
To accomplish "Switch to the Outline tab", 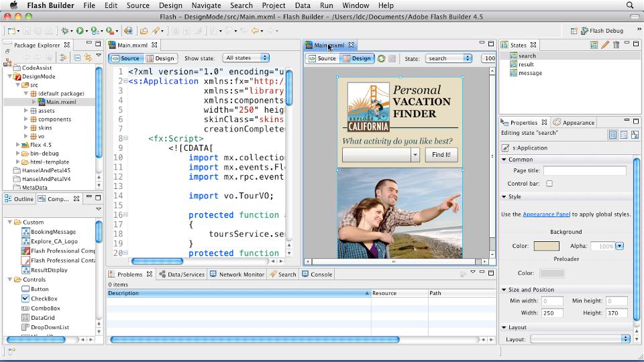I will pos(19,198).
